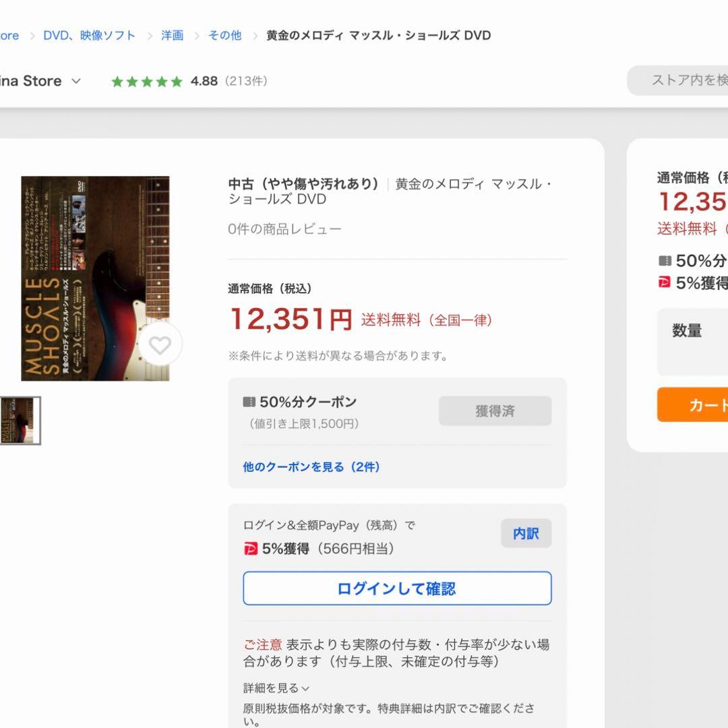Click （値引き上限1,500円） coupon limit text

pos(304,424)
